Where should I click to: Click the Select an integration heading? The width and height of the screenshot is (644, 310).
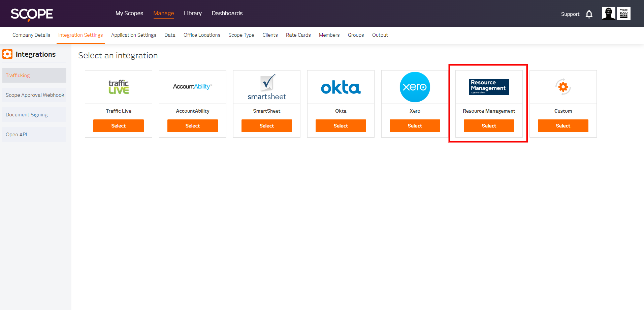[118, 55]
